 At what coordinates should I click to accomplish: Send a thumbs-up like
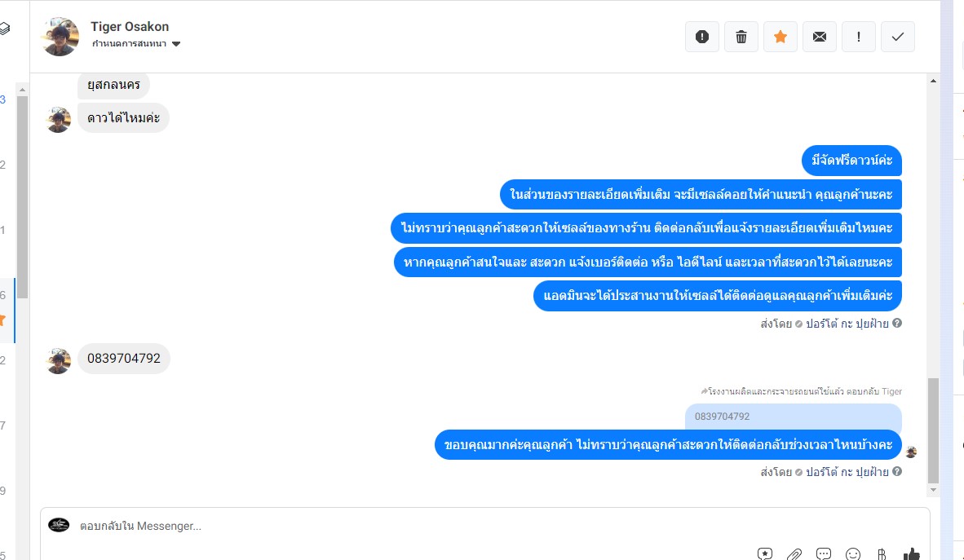[911, 553]
